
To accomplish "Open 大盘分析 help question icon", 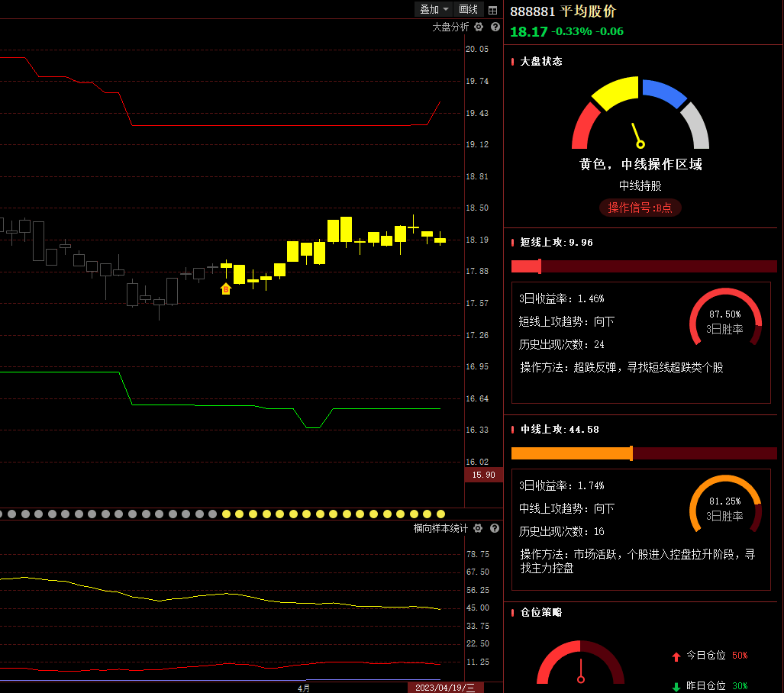I will point(495,27).
